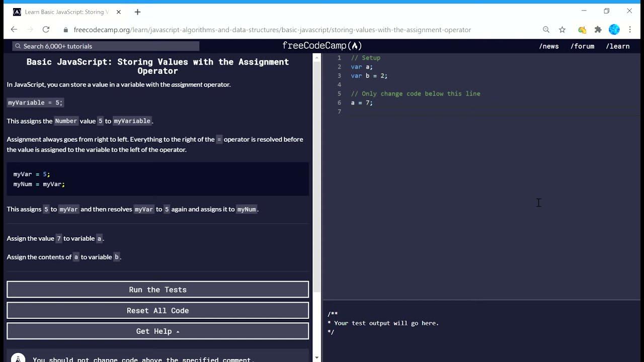The width and height of the screenshot is (644, 362).
Task: Focus the Search 6,000+ tutorials field
Action: 106,46
